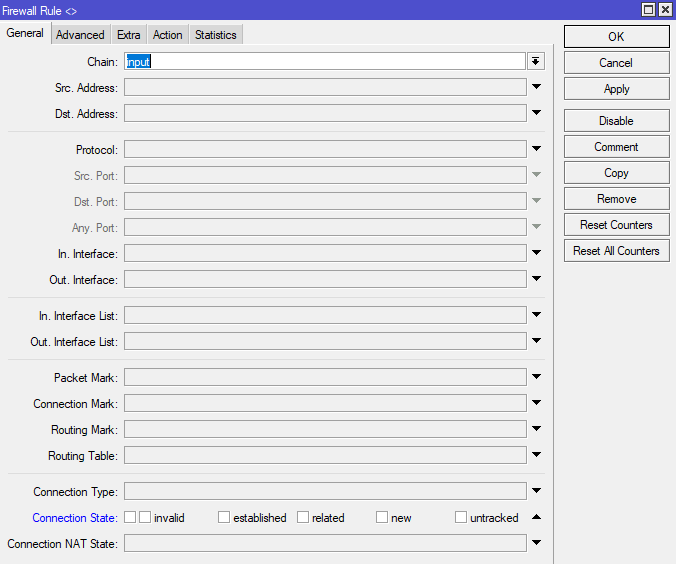Image resolution: width=676 pixels, height=564 pixels.
Task: Expand the Connection NAT State field
Action: click(537, 543)
